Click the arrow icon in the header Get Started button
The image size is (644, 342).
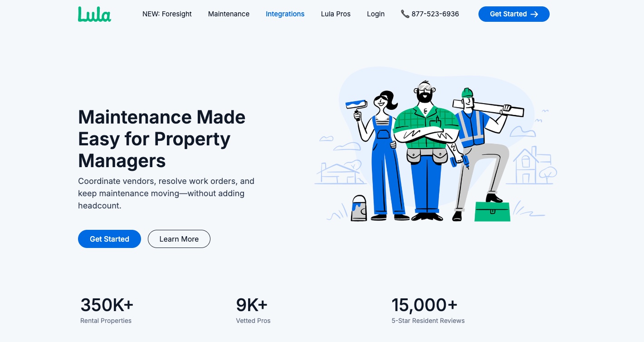534,14
